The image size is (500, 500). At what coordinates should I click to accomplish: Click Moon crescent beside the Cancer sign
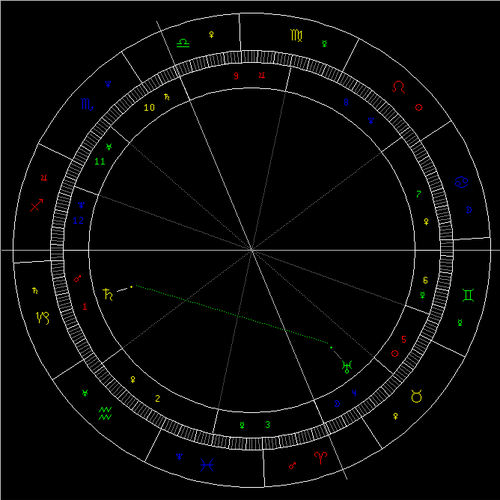point(469,210)
